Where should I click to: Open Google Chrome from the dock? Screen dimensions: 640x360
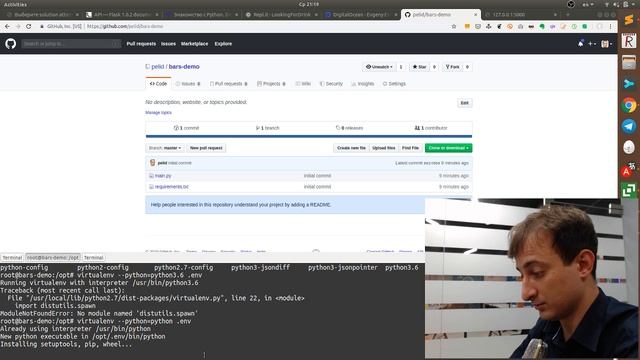629,105
